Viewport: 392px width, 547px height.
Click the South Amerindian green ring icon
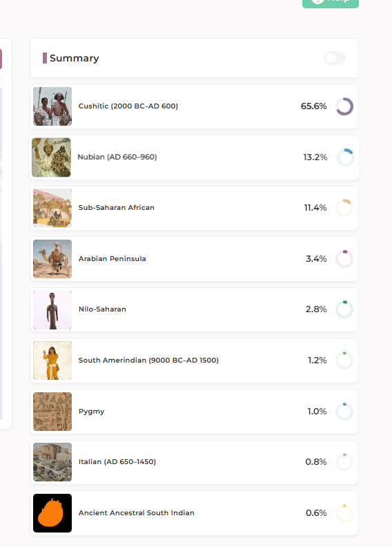(x=344, y=361)
